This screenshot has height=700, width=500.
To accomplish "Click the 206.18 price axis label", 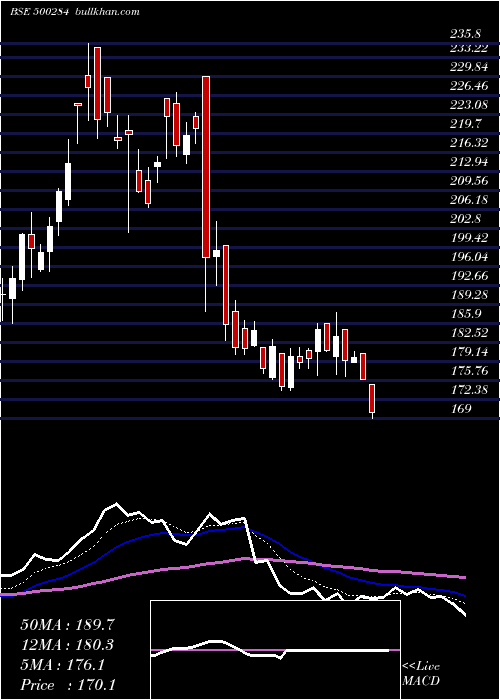I will point(469,200).
